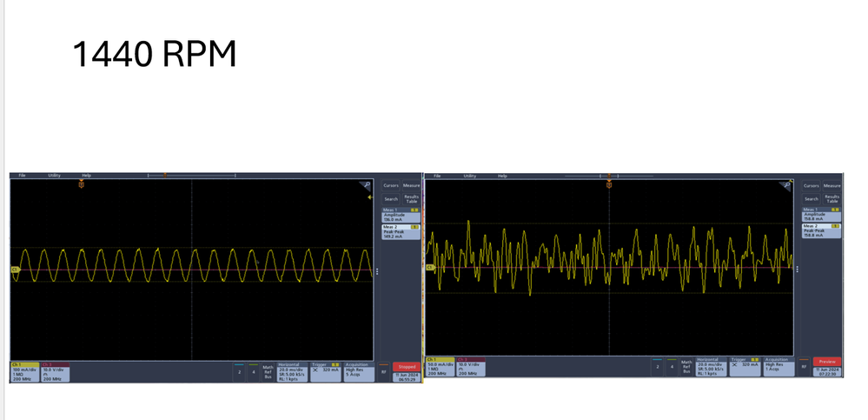Click date-time readout 06:55:29
868x420 pixels.
pos(407,377)
